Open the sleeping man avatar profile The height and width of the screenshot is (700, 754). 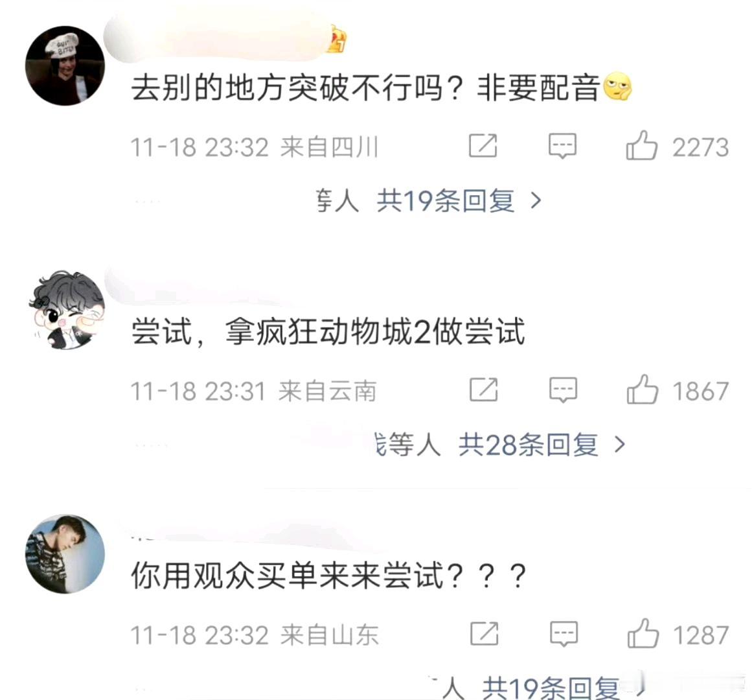click(65, 554)
